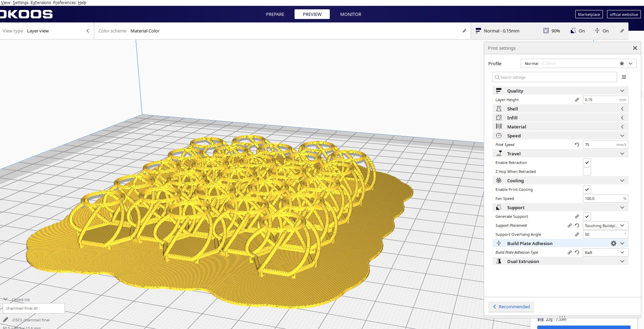Click edit pencil icon beside object name
The image size is (644, 329).
[x=6, y=320]
